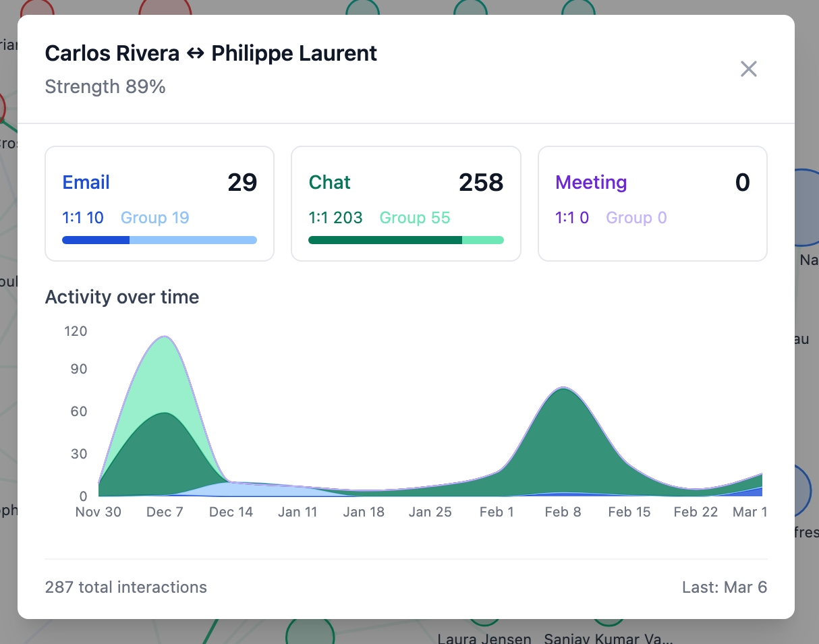Click the Laura Jensen node label
The image size is (819, 644).
[x=484, y=637]
